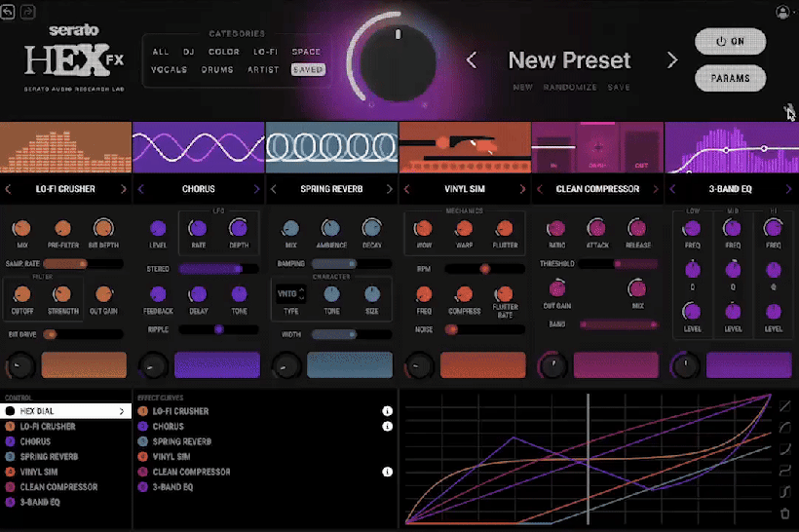Click the Chorus Rate knob
Screen dimensions: 799x532
click(198, 228)
